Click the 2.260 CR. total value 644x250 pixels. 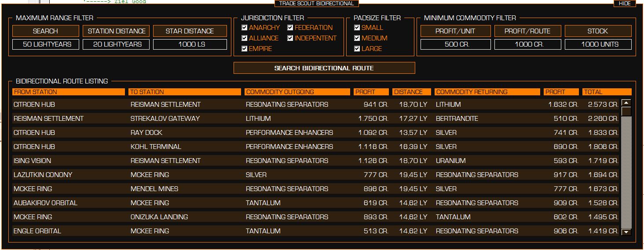pyautogui.click(x=603, y=119)
